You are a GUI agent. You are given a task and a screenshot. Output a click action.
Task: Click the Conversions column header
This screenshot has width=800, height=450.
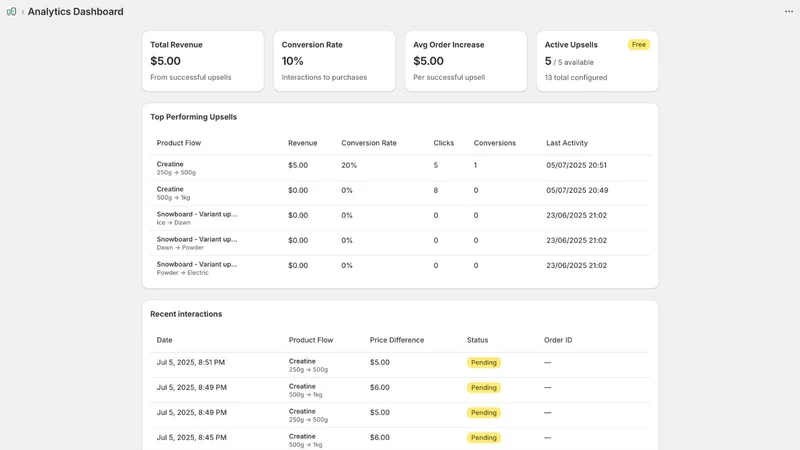[x=494, y=143]
